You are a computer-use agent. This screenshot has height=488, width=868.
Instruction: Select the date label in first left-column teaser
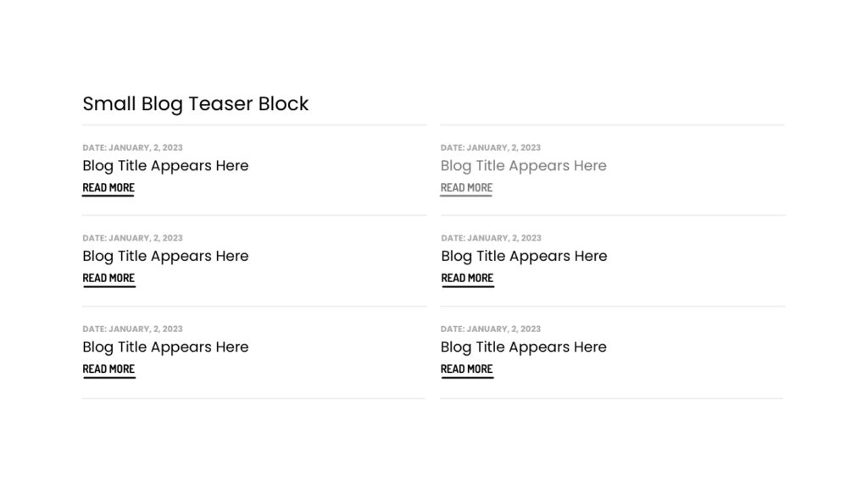click(132, 147)
